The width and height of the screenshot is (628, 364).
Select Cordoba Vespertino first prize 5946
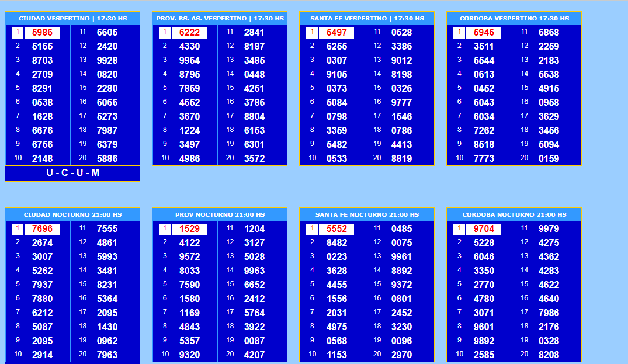[484, 33]
